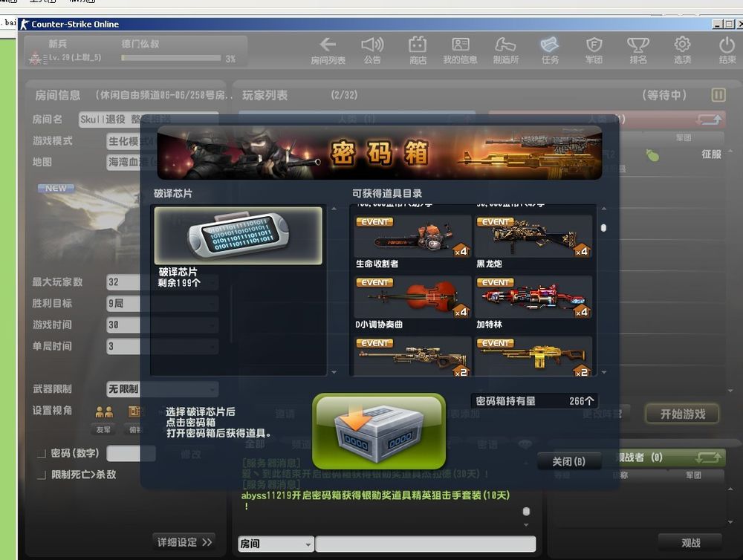Click the 破译芯片 剩余199个 label
743x560 pixels.
[x=178, y=277]
